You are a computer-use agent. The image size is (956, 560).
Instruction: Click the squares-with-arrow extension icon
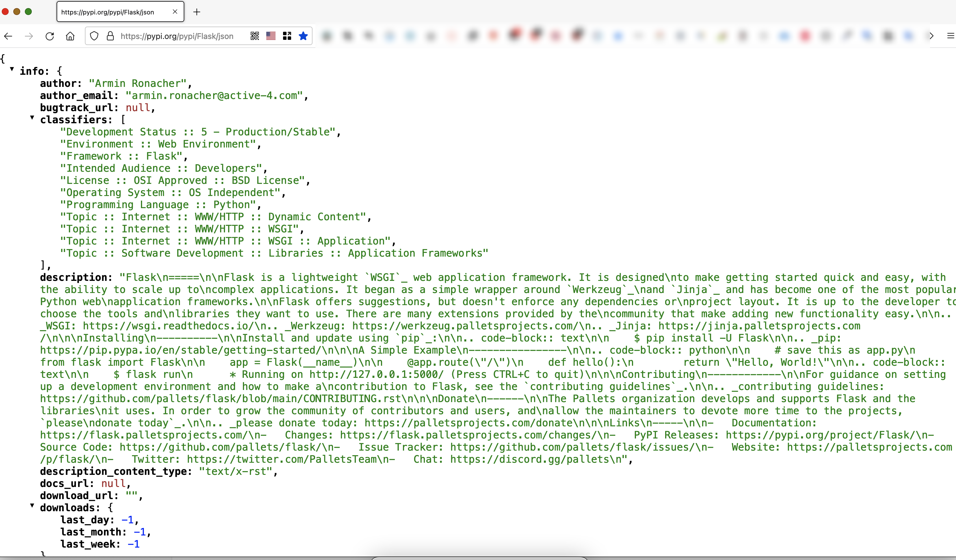(287, 36)
